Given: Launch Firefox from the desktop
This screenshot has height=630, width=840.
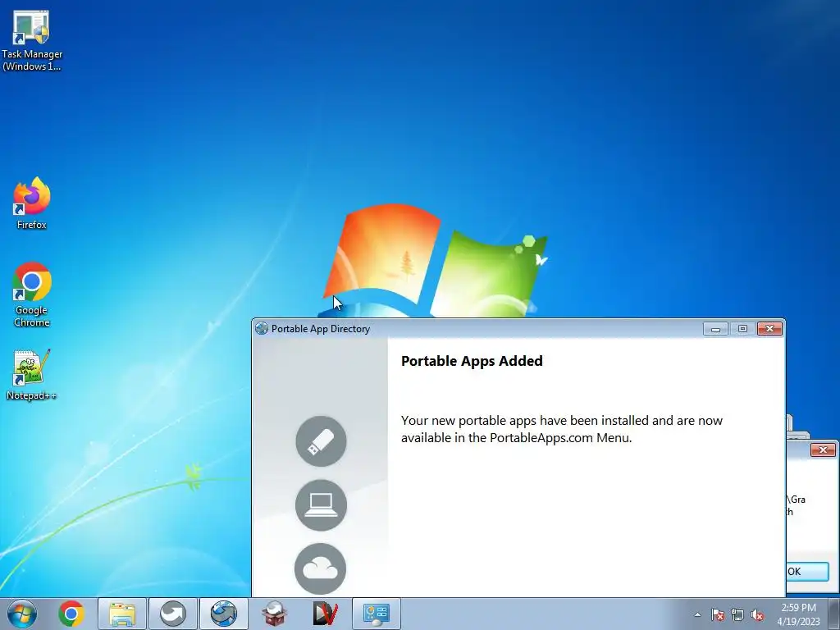Looking at the screenshot, I should coord(32,203).
